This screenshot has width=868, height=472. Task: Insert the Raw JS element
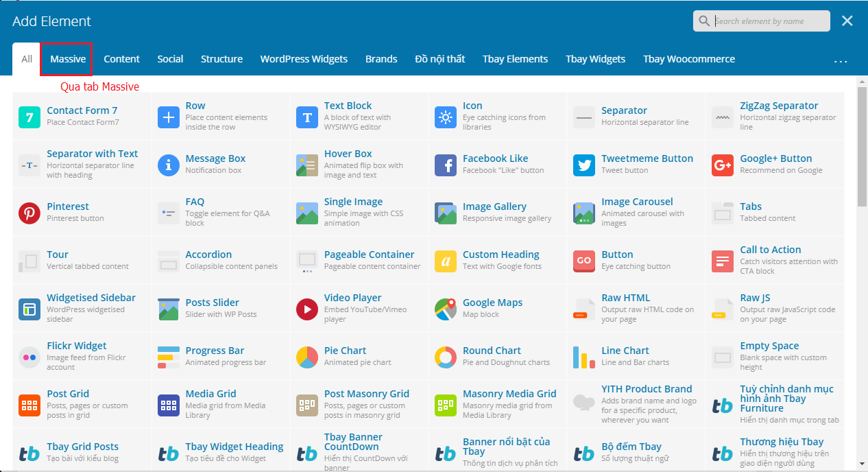[x=775, y=309]
